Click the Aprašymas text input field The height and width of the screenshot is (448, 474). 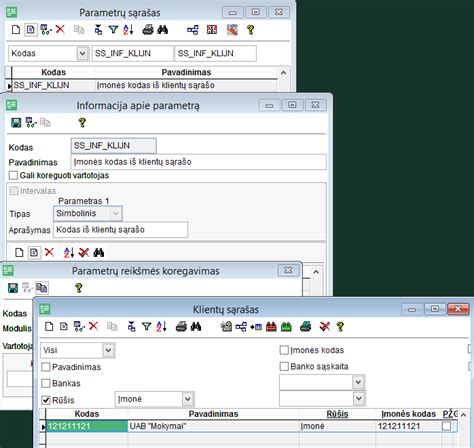point(120,230)
